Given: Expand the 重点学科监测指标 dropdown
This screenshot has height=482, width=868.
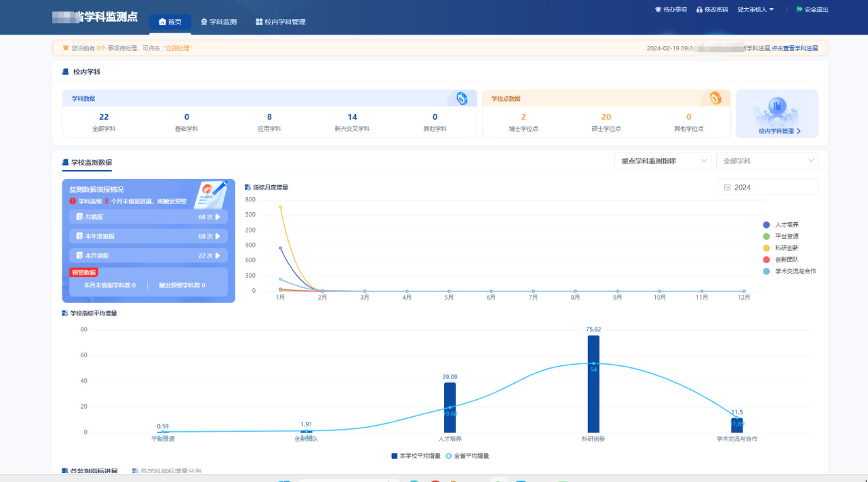Looking at the screenshot, I should pyautogui.click(x=663, y=161).
